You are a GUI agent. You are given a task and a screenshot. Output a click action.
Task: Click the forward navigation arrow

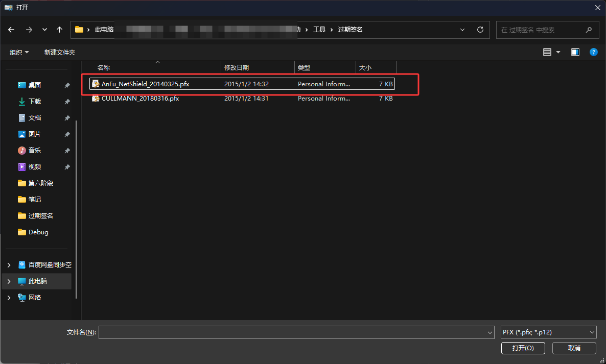pos(29,30)
